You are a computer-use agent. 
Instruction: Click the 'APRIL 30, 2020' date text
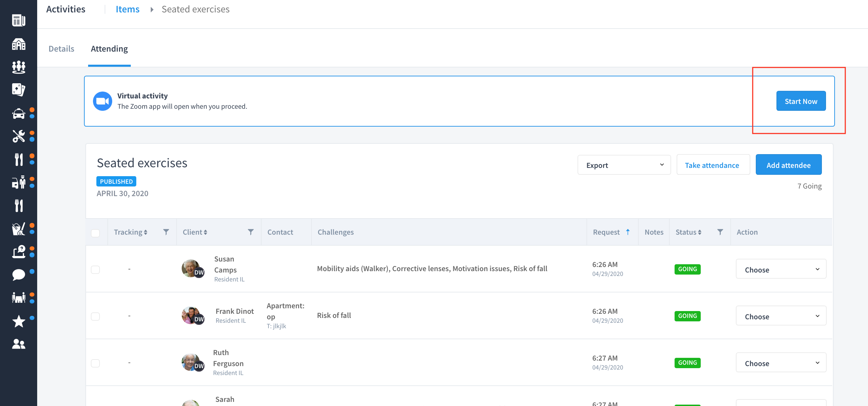coord(123,193)
